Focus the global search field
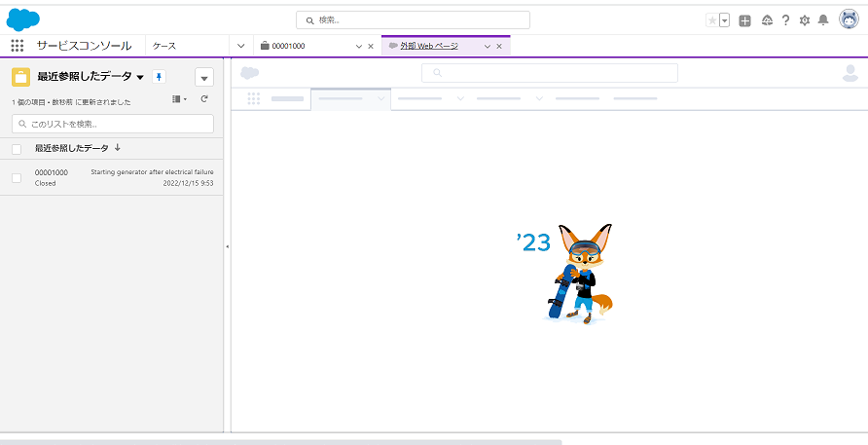 point(413,19)
